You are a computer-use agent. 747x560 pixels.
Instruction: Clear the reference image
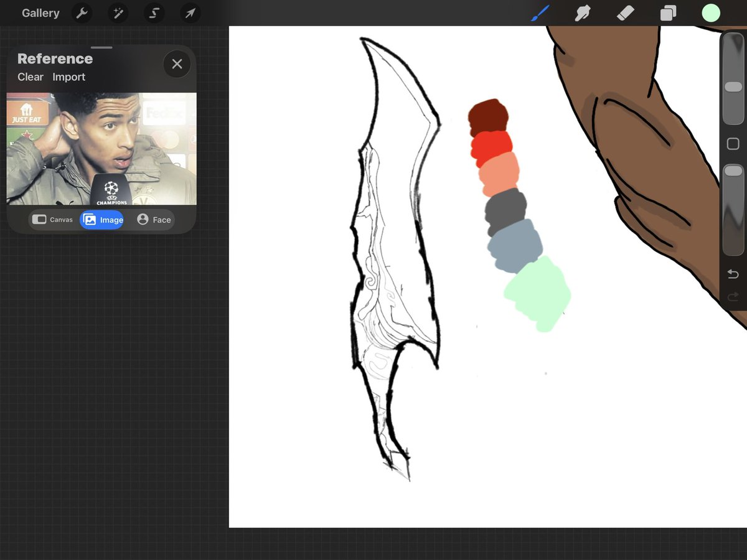tap(31, 77)
